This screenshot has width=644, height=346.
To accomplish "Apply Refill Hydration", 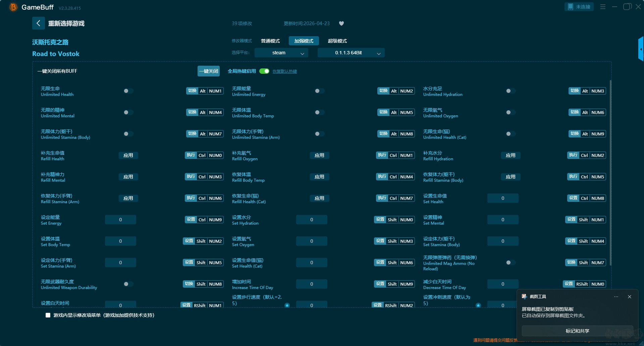I will point(511,155).
